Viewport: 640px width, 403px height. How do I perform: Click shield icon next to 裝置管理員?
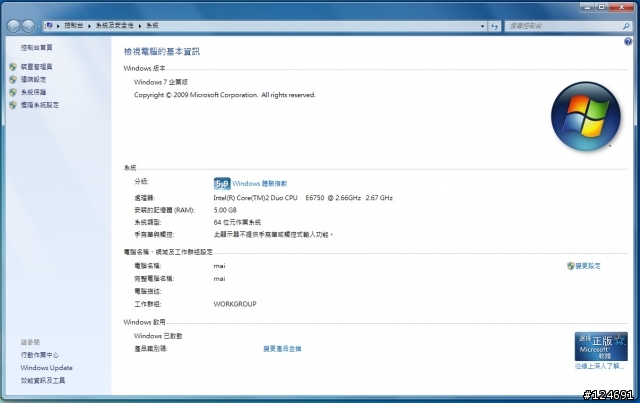[x=13, y=67]
